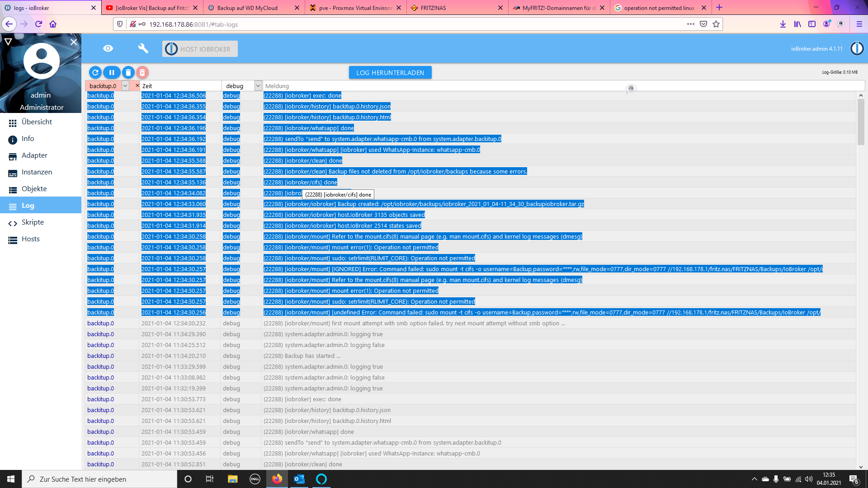Close the sidebar with X icon

pos(74,42)
